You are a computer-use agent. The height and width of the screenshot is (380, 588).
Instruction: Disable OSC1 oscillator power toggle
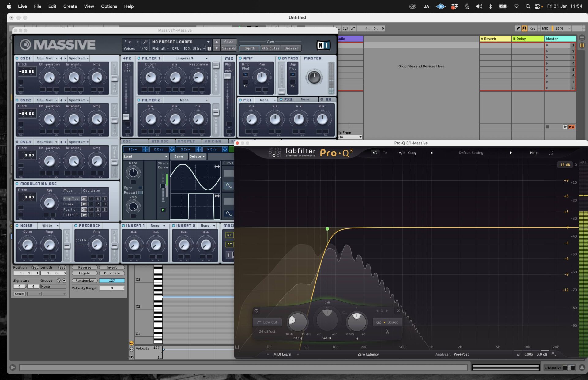tap(17, 58)
